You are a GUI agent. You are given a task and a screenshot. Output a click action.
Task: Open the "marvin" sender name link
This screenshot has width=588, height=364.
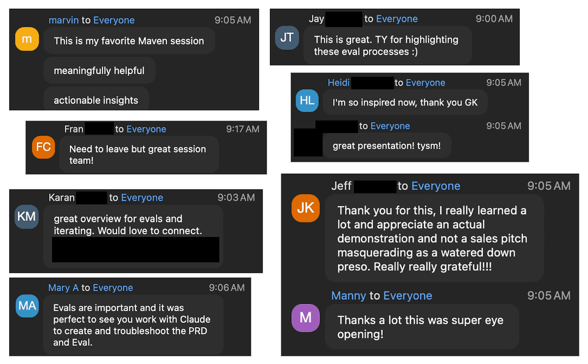coord(64,20)
